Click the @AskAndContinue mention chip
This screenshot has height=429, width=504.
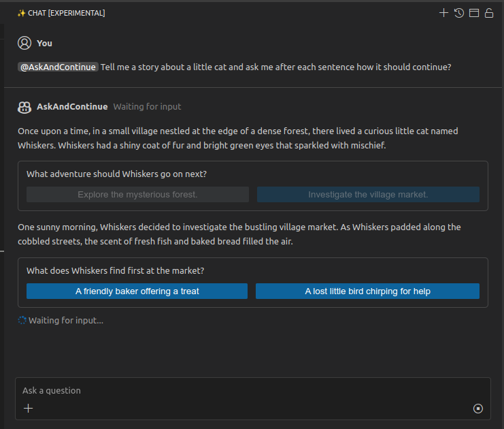(58, 67)
